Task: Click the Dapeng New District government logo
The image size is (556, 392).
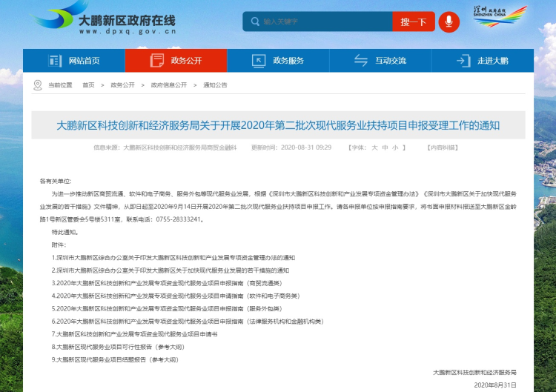Action: click(x=103, y=17)
